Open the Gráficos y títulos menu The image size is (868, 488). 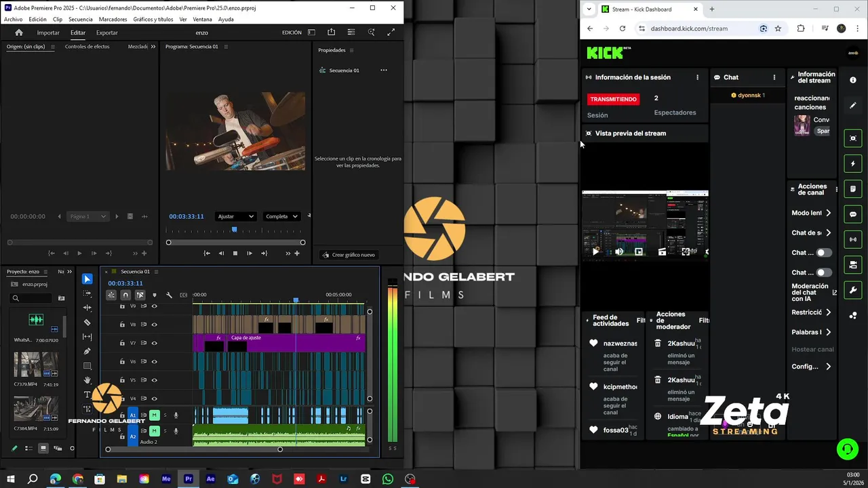pos(153,20)
